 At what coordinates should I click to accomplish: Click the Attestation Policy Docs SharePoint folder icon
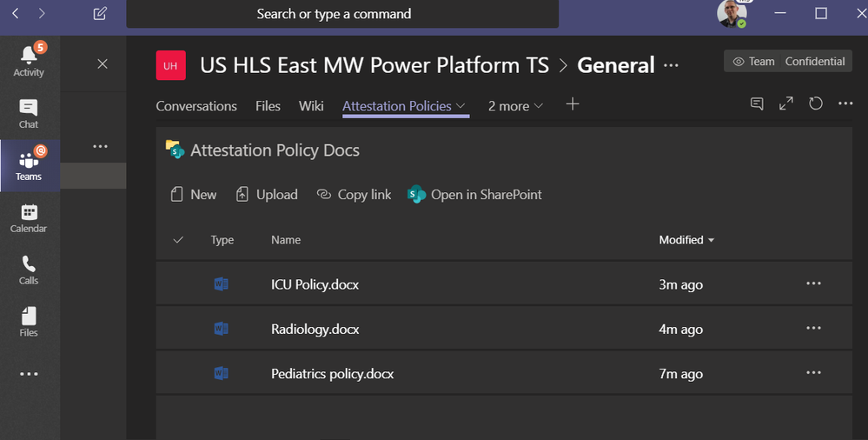coord(175,150)
